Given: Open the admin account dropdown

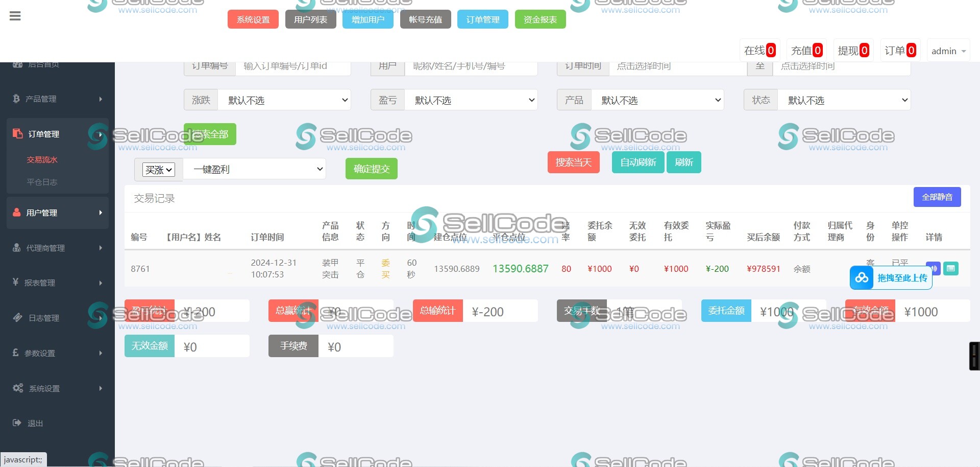Looking at the screenshot, I should [x=948, y=51].
